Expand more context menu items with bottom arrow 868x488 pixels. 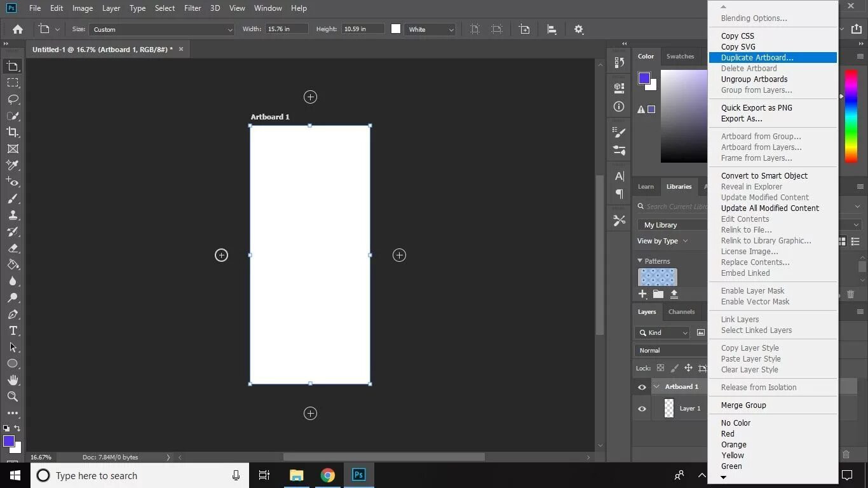(x=723, y=477)
